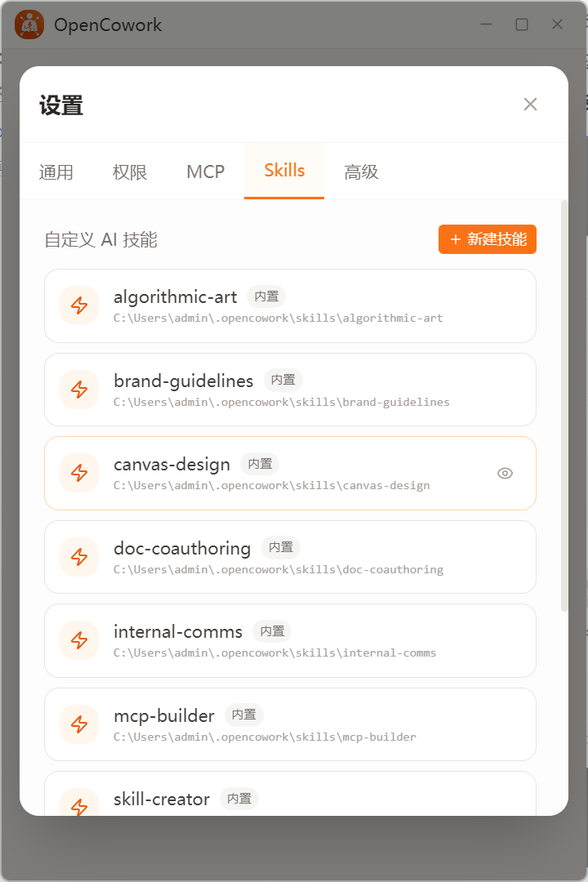Image resolution: width=588 pixels, height=882 pixels.
Task: Open the 权限 tab
Action: coord(130,171)
